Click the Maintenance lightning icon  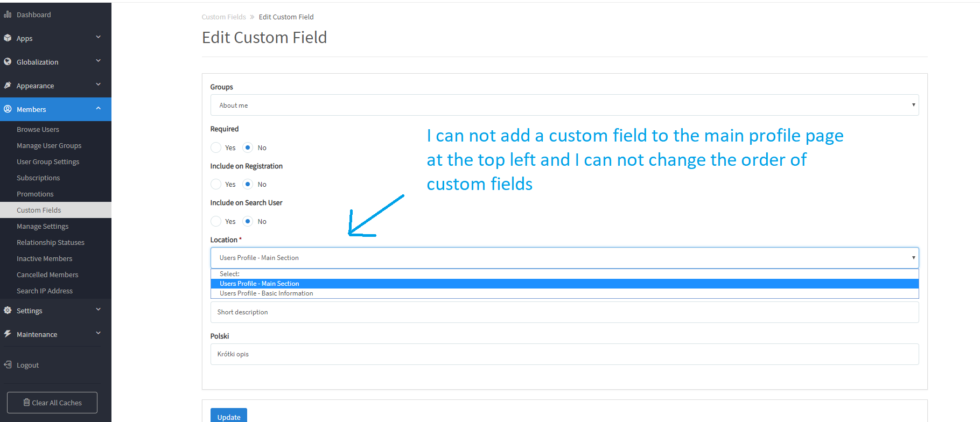click(x=8, y=334)
